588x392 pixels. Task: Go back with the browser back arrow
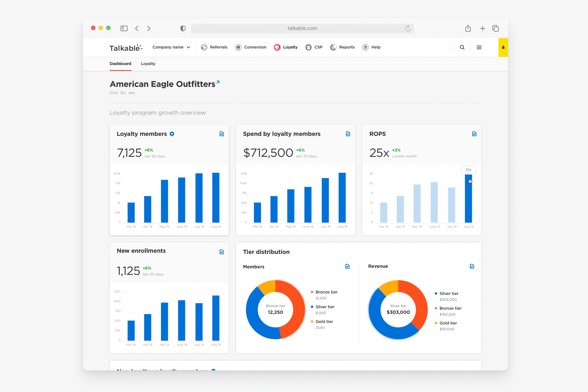point(137,28)
